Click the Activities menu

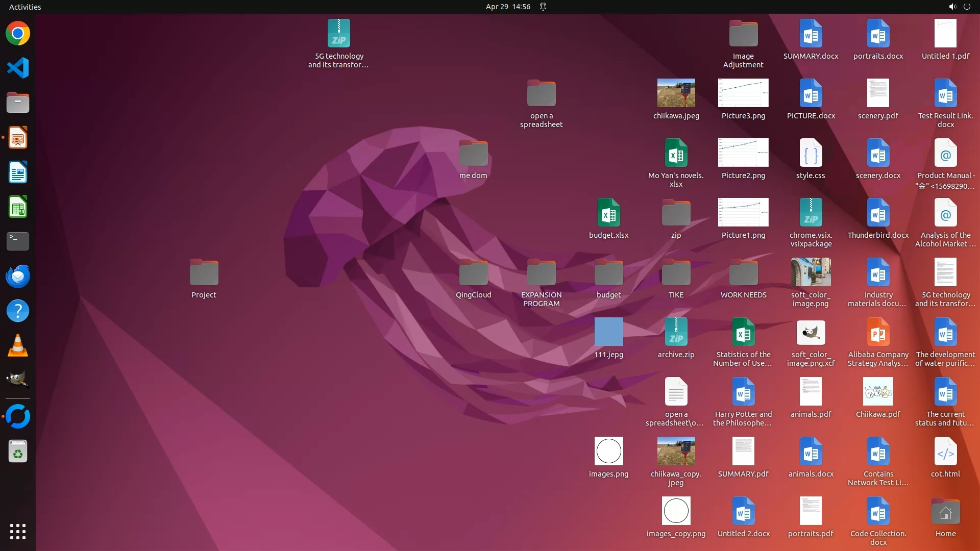point(25,7)
